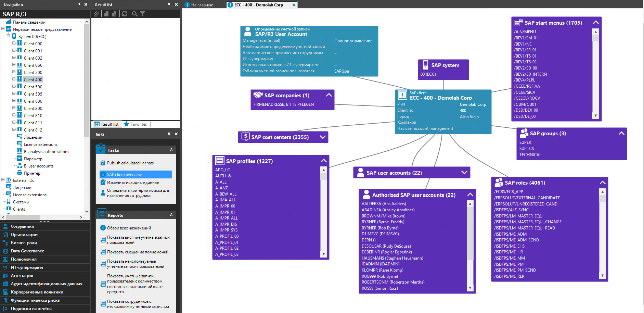Image resolution: width=644 pixels, height=313 pixels.
Task: Open the ИТ-супермаркет navigation category
Action: [45, 267]
